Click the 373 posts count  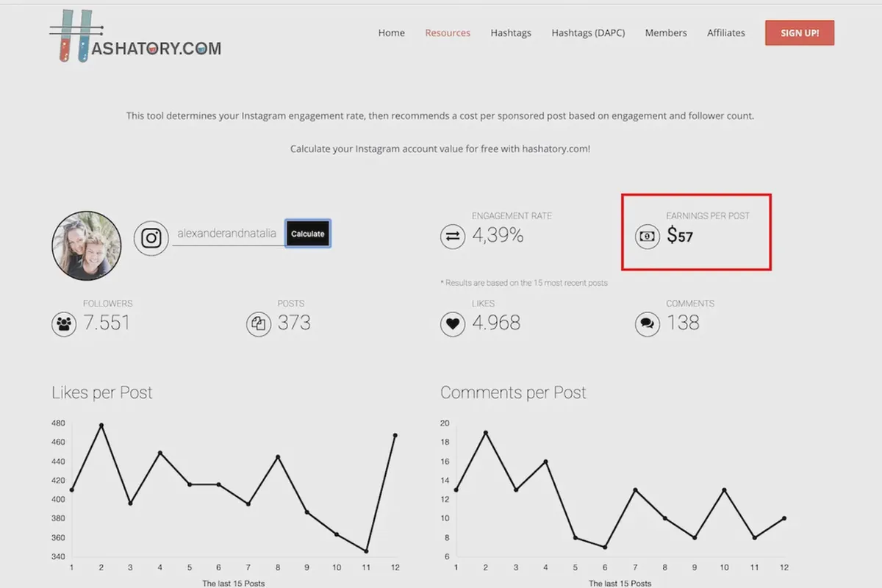(294, 323)
